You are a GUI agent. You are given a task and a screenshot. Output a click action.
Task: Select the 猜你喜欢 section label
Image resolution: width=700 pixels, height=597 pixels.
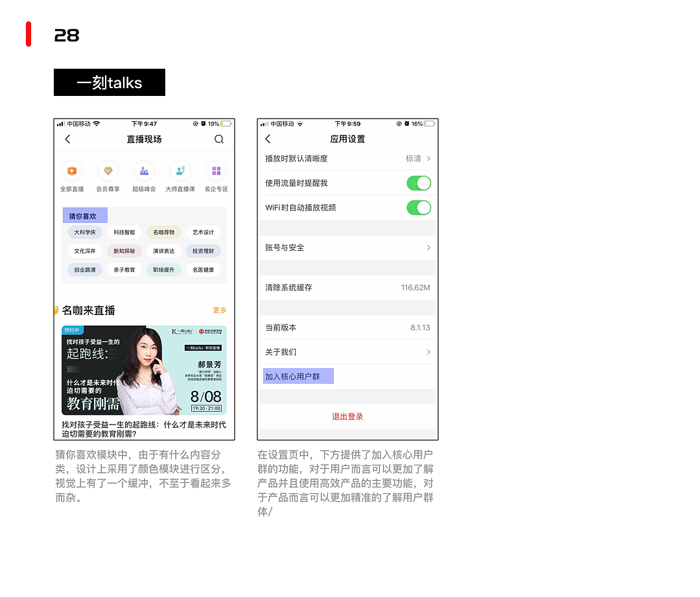click(85, 215)
